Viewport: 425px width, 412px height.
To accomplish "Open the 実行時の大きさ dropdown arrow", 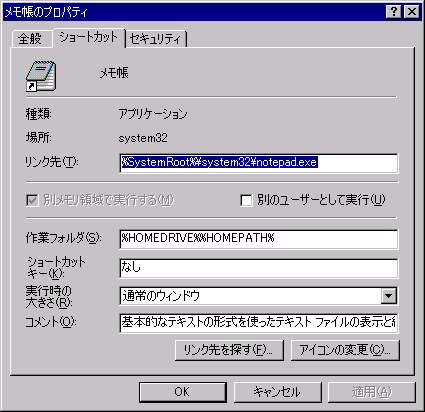I will (x=389, y=296).
